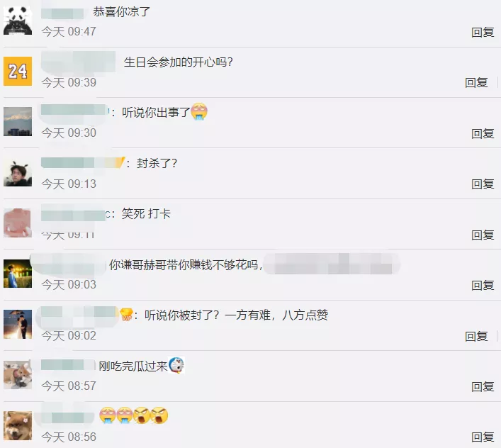The width and height of the screenshot is (501, 448).
Task: Click the sleeping shiba dog avatar
Action: 18,375
